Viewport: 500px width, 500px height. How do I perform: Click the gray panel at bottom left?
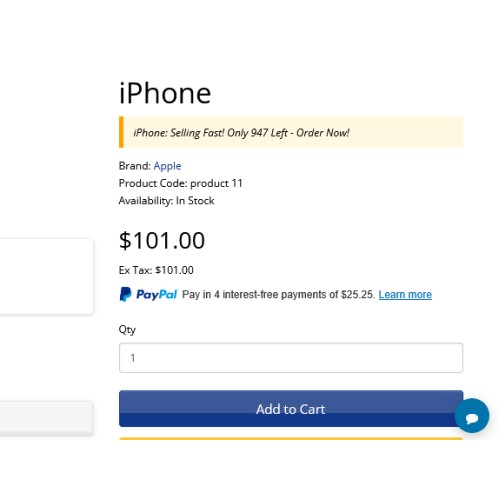coord(46,417)
